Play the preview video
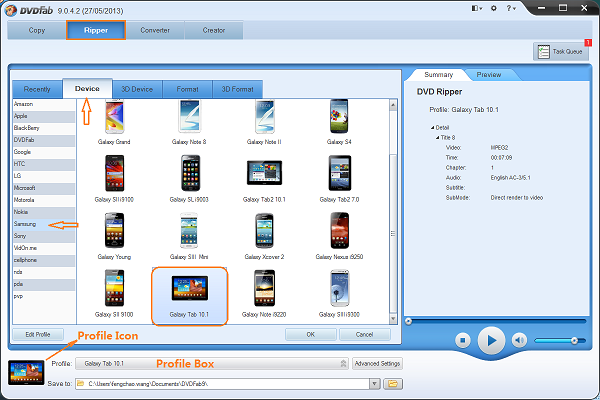Screen dimensions: 600x400 pyautogui.click(x=491, y=340)
